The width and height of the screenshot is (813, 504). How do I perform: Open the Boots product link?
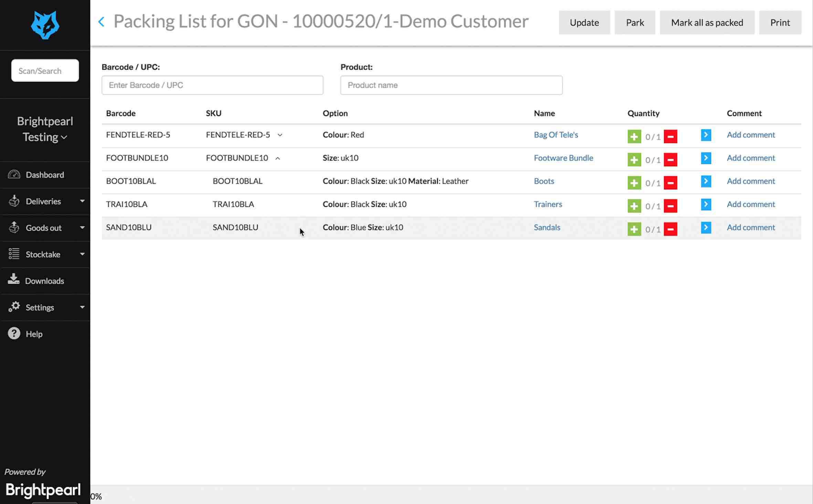(544, 181)
